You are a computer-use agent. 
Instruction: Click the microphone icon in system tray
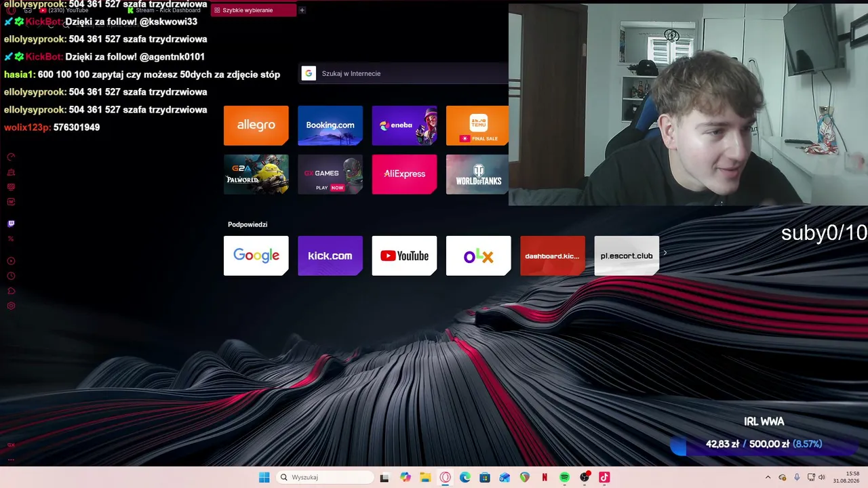point(797,477)
